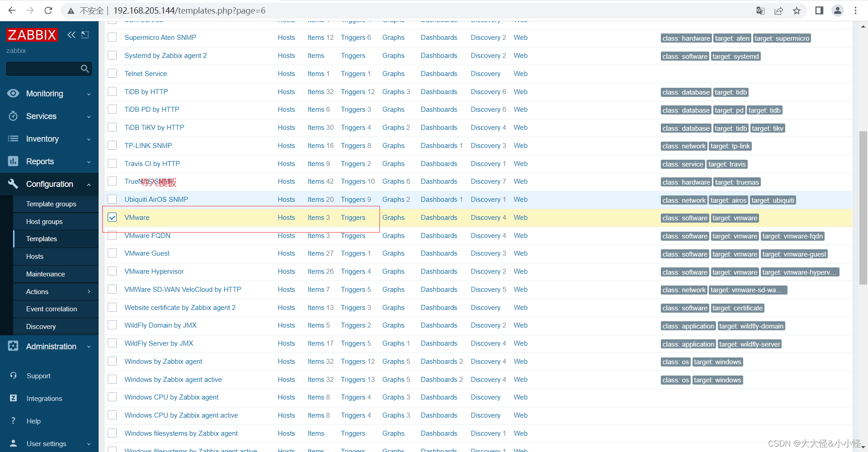Expand the Administration menu arrow
868x452 pixels.
89,347
